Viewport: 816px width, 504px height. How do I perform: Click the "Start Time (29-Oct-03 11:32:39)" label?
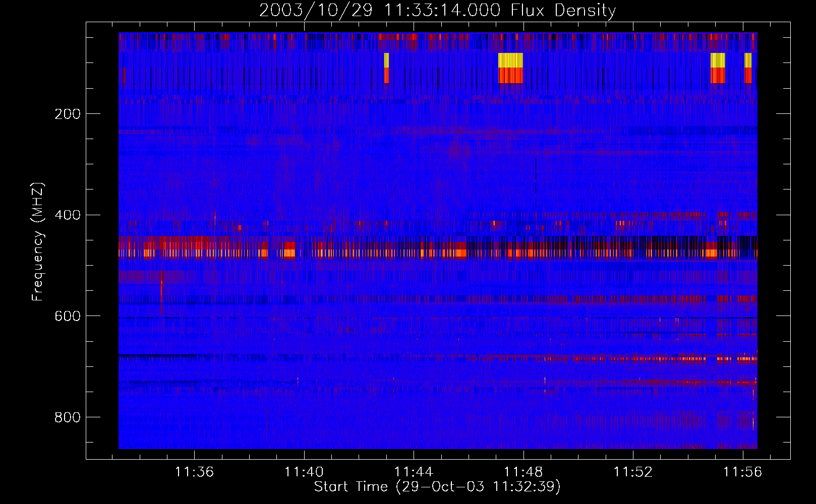437,487
